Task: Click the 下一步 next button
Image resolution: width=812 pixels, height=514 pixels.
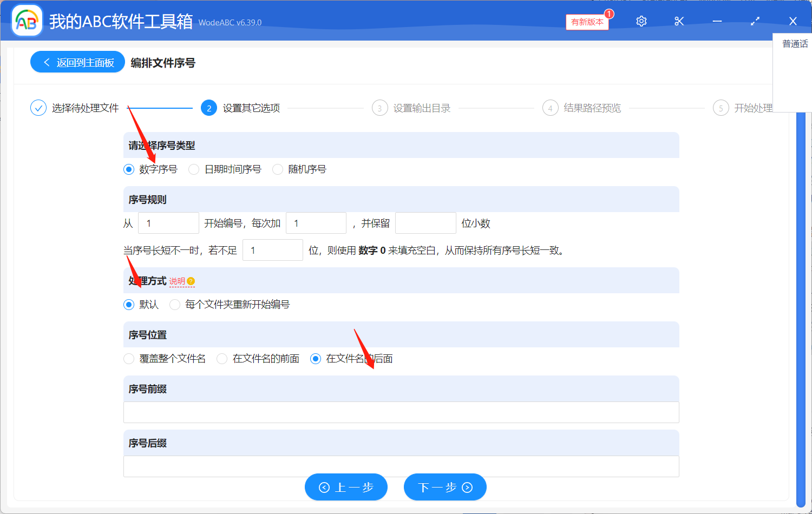Action: 444,487
